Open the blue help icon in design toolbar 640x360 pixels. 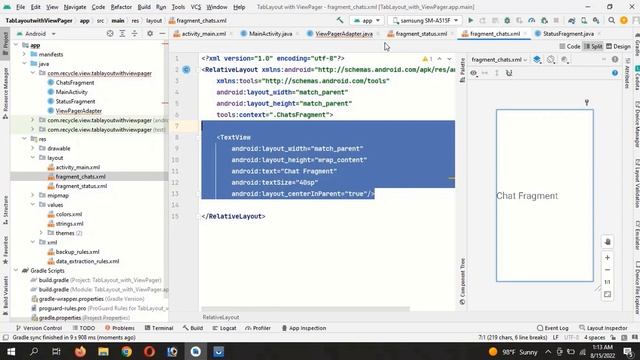615,73
